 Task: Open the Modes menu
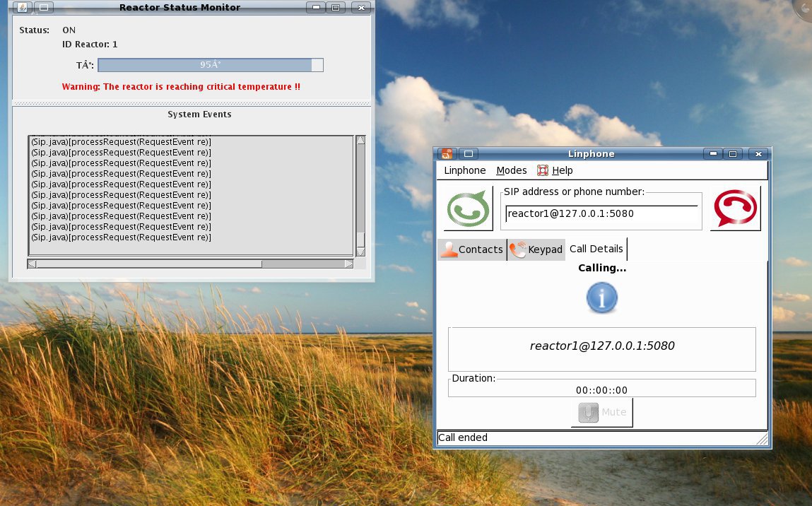pyautogui.click(x=512, y=170)
